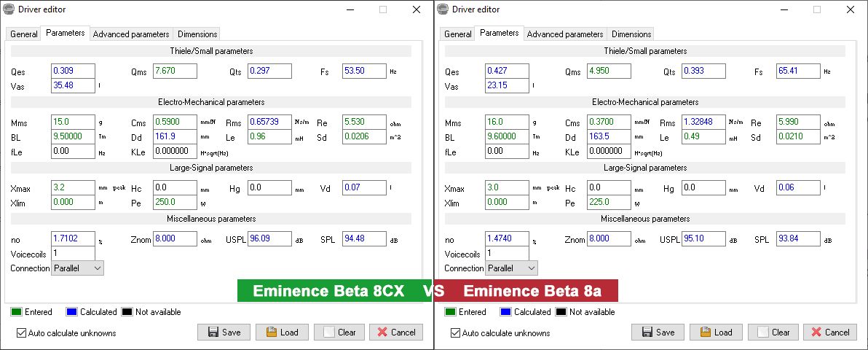The image size is (868, 350).
Task: Click Clear button in right Driver editor
Action: pyautogui.click(x=773, y=332)
